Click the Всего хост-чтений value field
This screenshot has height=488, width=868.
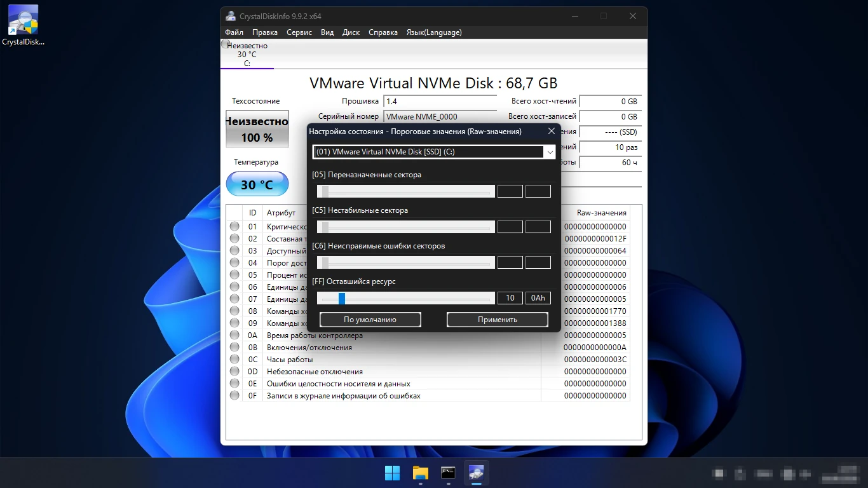tap(611, 101)
